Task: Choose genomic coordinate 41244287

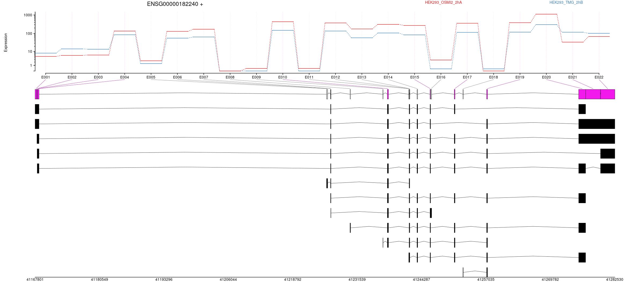Action: [x=421, y=280]
